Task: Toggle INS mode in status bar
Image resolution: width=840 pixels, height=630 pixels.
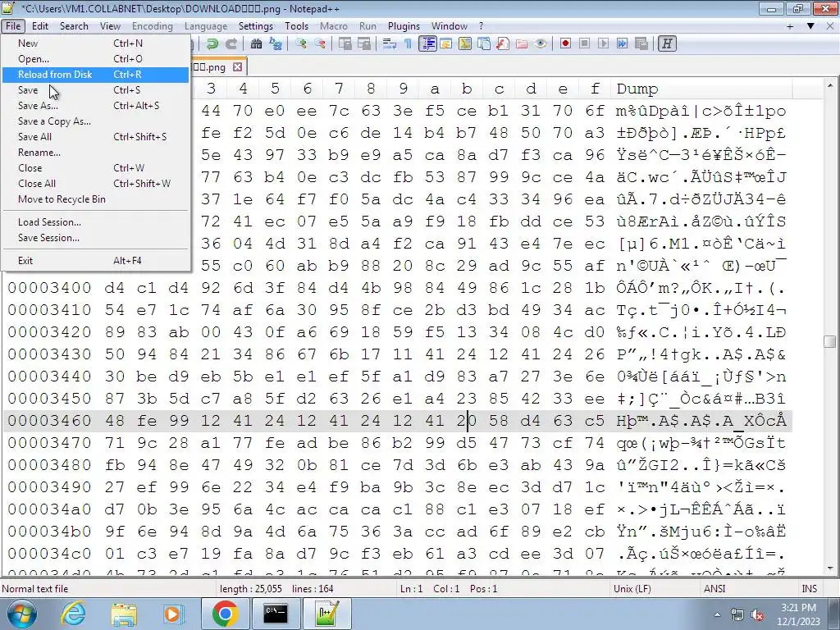Action: pos(809,589)
